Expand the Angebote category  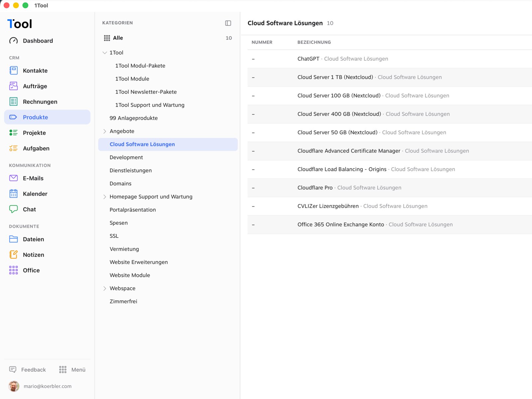pyautogui.click(x=105, y=131)
